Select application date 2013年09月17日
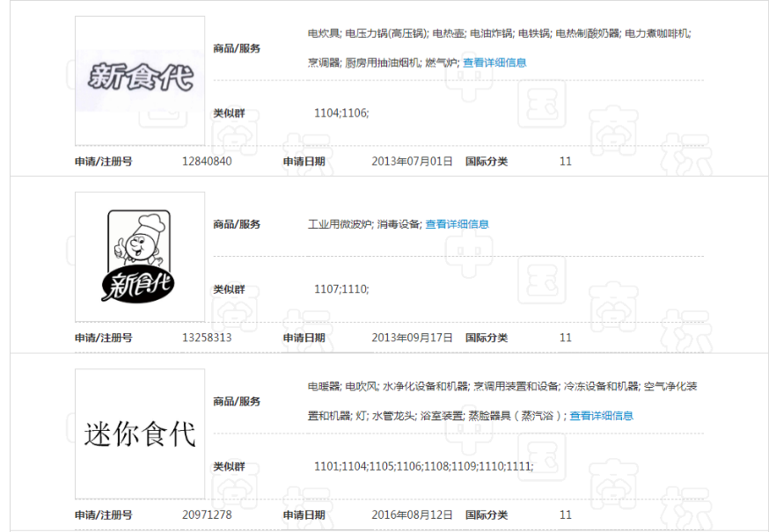 tap(412, 338)
